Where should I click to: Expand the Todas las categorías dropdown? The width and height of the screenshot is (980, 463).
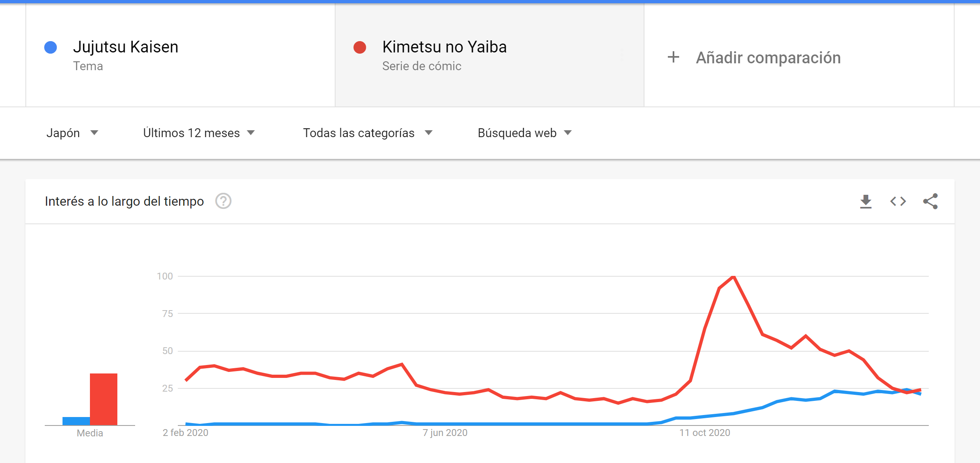coord(368,133)
